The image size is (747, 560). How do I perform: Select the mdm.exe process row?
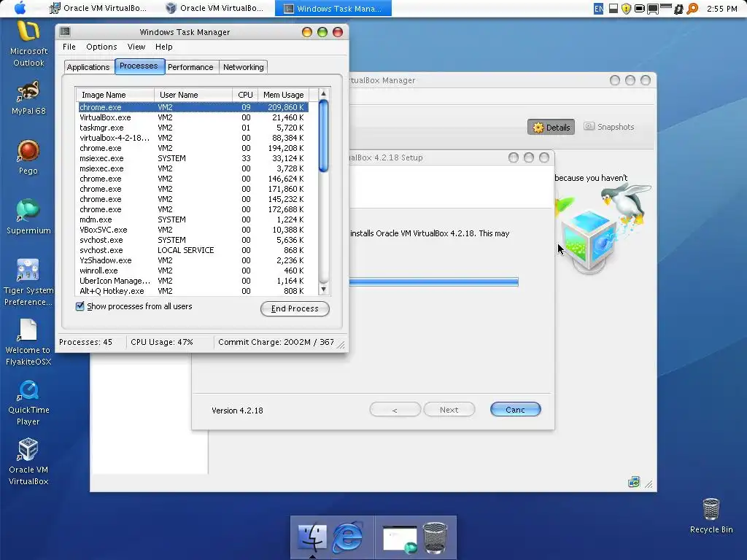193,219
